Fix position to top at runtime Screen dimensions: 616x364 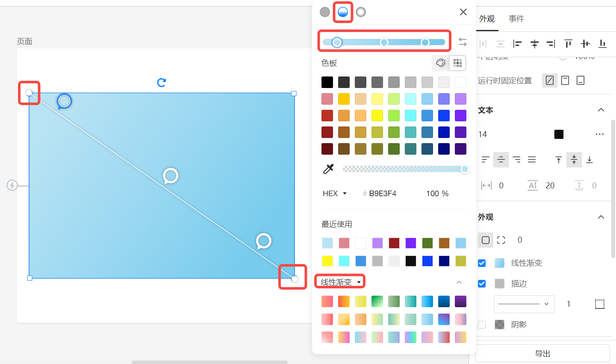(565, 80)
